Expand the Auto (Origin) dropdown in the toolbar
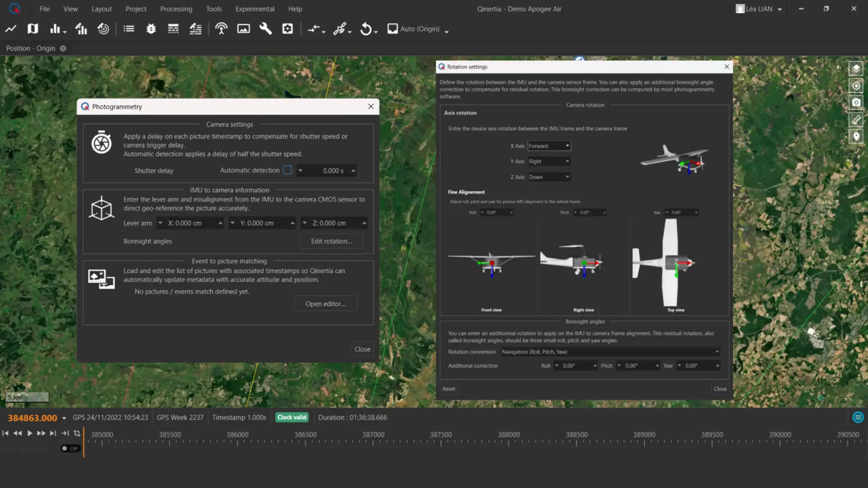The image size is (868, 488). tap(447, 31)
